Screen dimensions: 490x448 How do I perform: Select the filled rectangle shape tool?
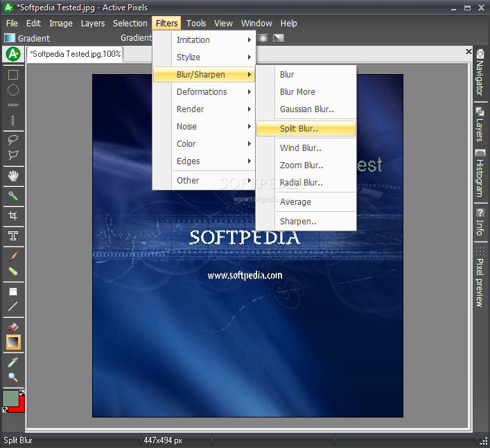pos(12,292)
